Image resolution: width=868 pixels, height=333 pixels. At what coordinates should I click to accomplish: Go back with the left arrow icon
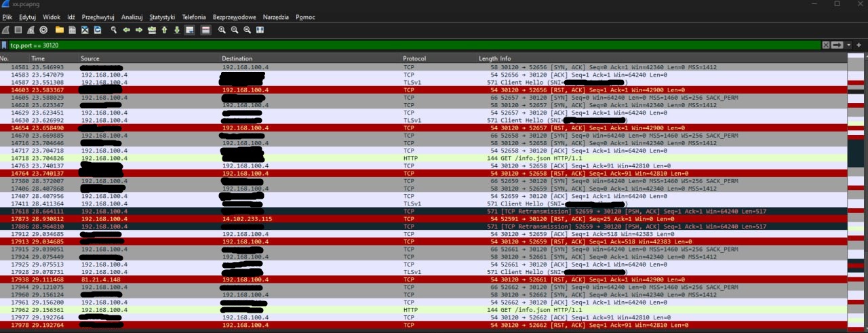point(127,30)
